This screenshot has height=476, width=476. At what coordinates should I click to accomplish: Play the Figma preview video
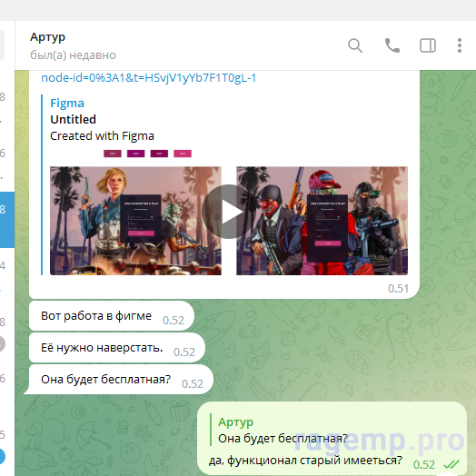(229, 212)
